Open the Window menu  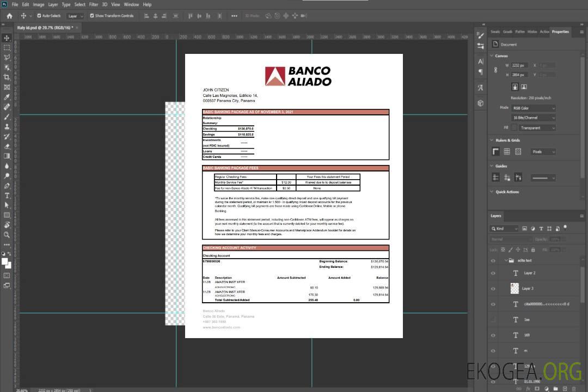[x=131, y=4]
